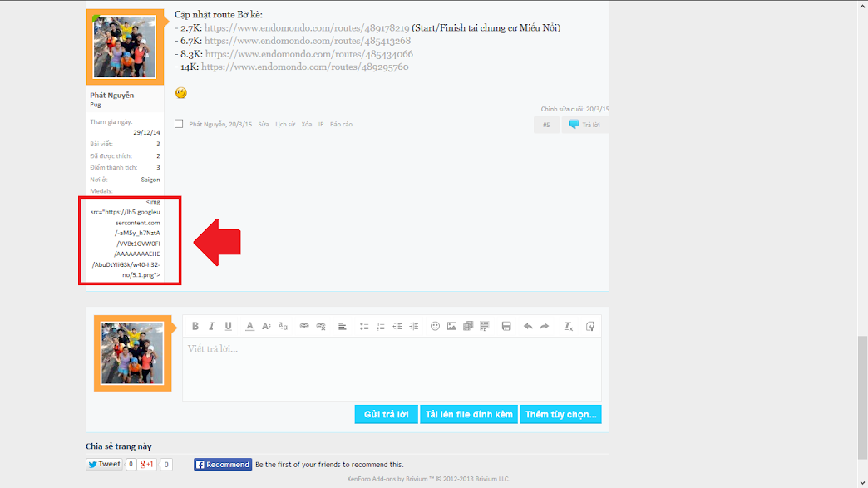Click the Báo cáo link under post
The image size is (868, 488).
point(341,125)
